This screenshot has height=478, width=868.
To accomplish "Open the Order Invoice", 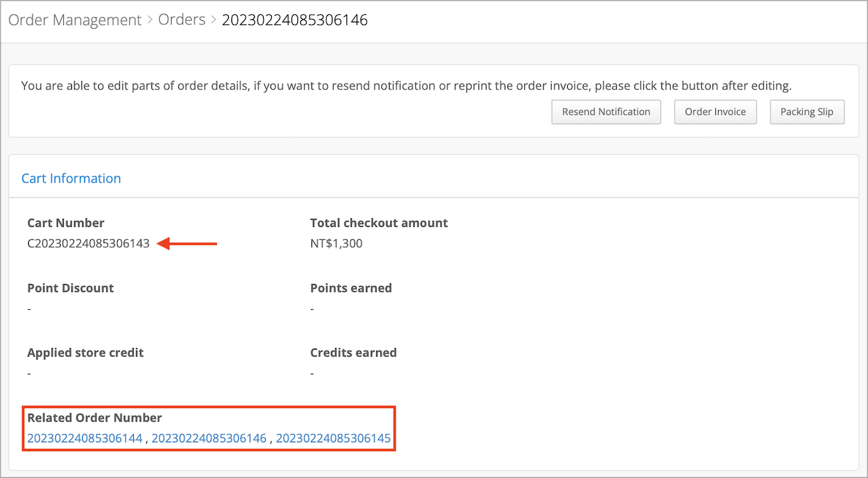I will click(x=715, y=112).
